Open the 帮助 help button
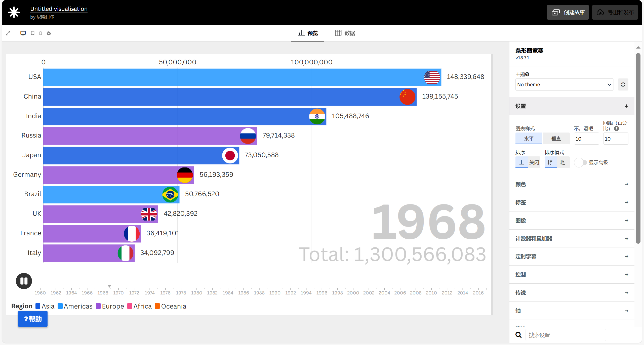 [x=33, y=319]
